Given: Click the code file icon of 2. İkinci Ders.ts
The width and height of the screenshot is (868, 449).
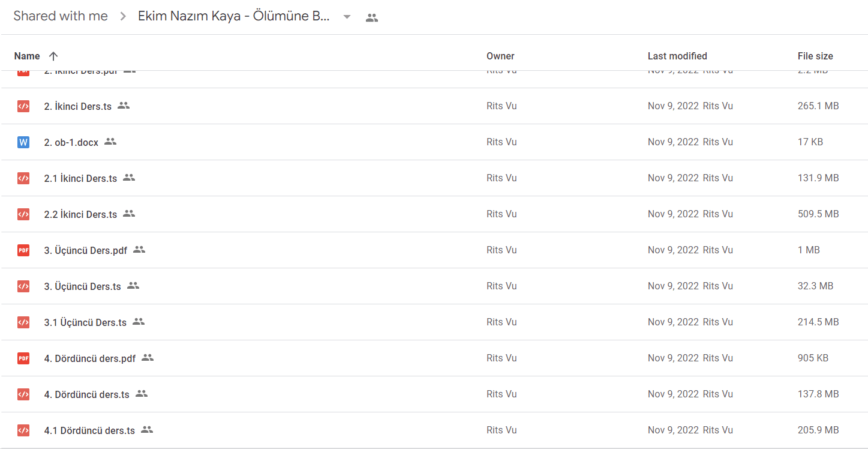Looking at the screenshot, I should tap(23, 106).
